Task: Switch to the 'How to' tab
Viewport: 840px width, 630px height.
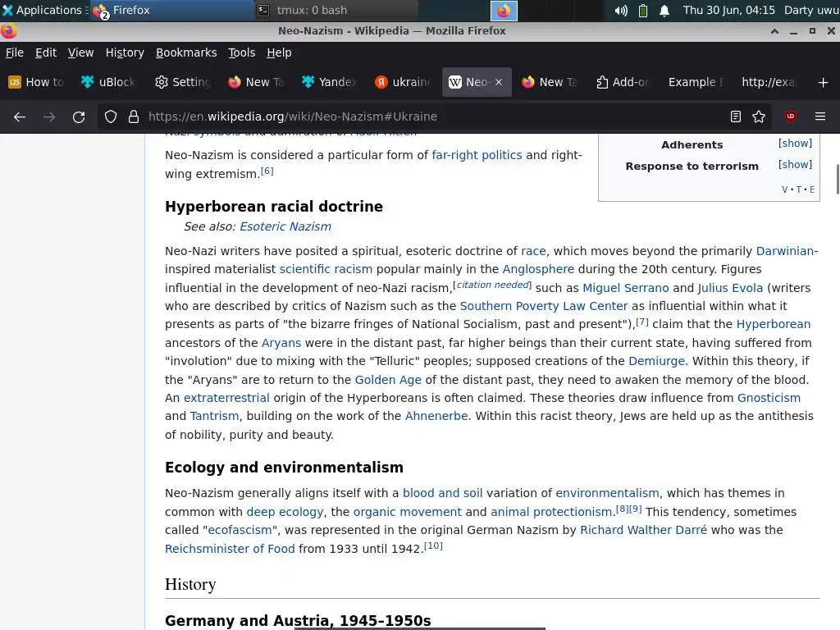Action: pos(36,82)
